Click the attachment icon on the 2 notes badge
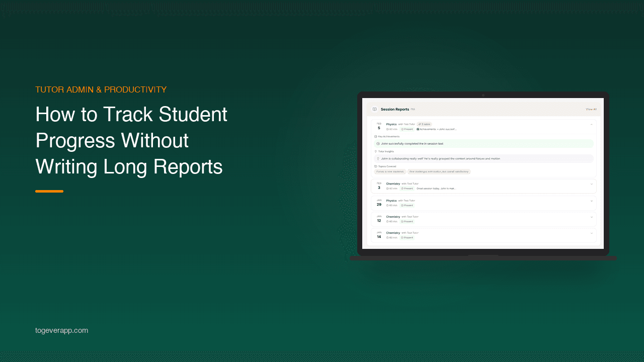644x362 pixels. click(419, 124)
